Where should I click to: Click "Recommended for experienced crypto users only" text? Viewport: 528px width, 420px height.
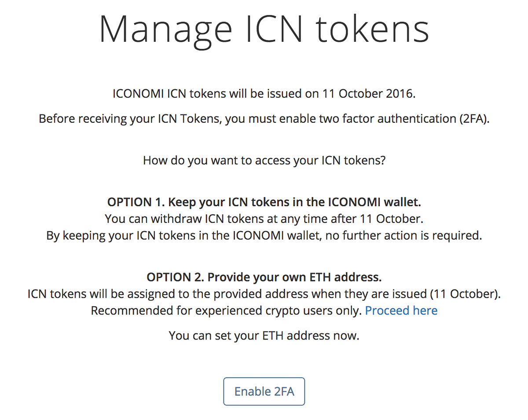point(226,310)
